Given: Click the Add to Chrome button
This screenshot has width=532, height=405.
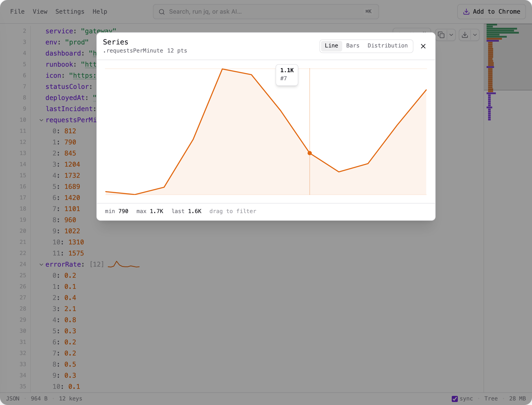Looking at the screenshot, I should [x=491, y=12].
